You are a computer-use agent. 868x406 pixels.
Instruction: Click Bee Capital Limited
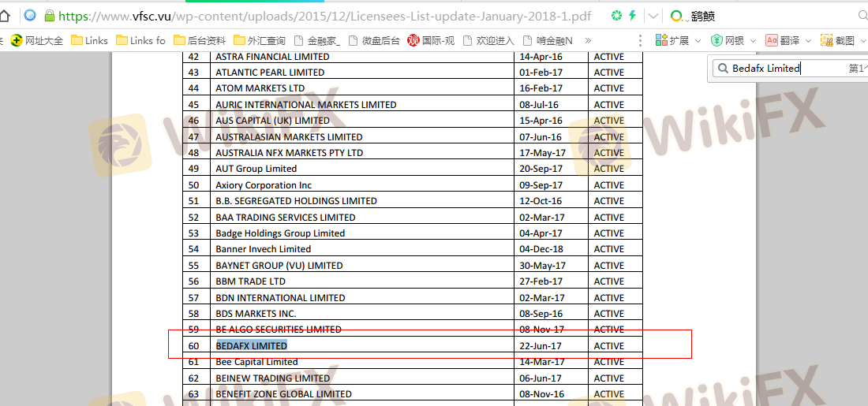pyautogui.click(x=256, y=362)
